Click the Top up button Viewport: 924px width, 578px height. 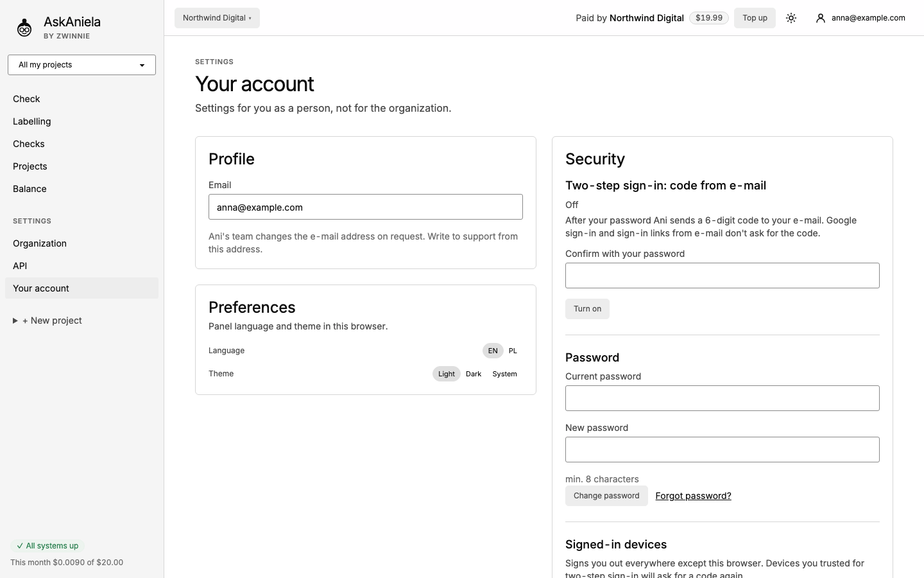(755, 18)
